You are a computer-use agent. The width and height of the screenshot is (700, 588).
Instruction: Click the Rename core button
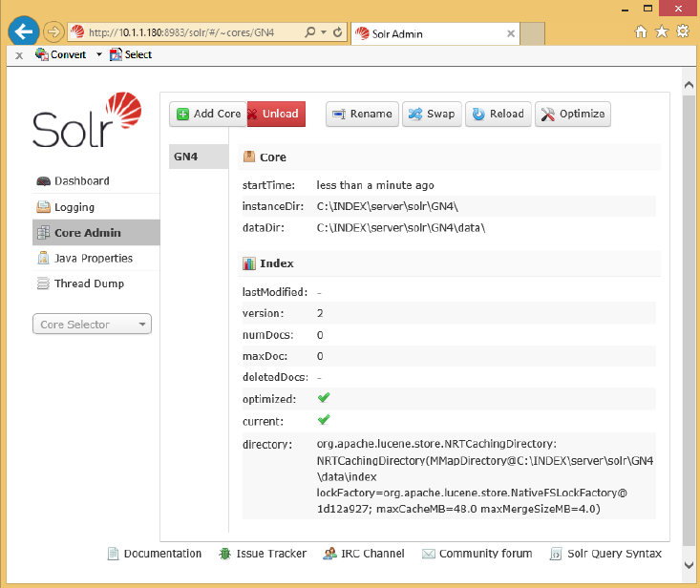[362, 115]
